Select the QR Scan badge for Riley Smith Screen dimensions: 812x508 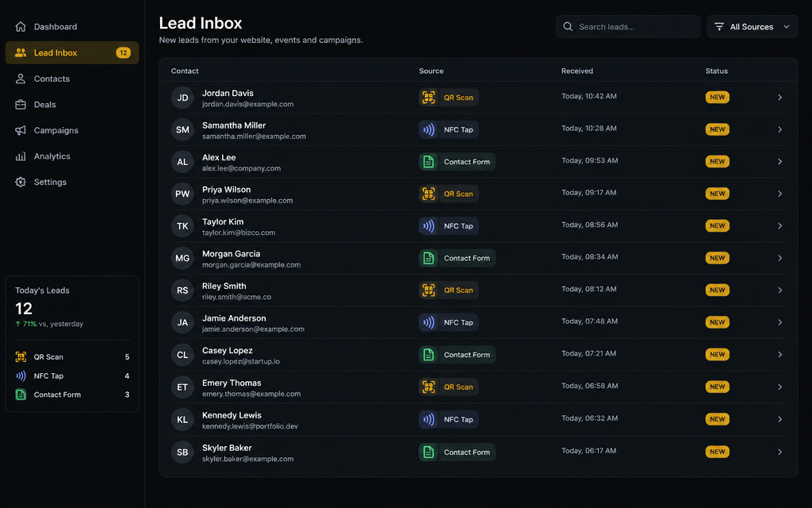click(449, 291)
